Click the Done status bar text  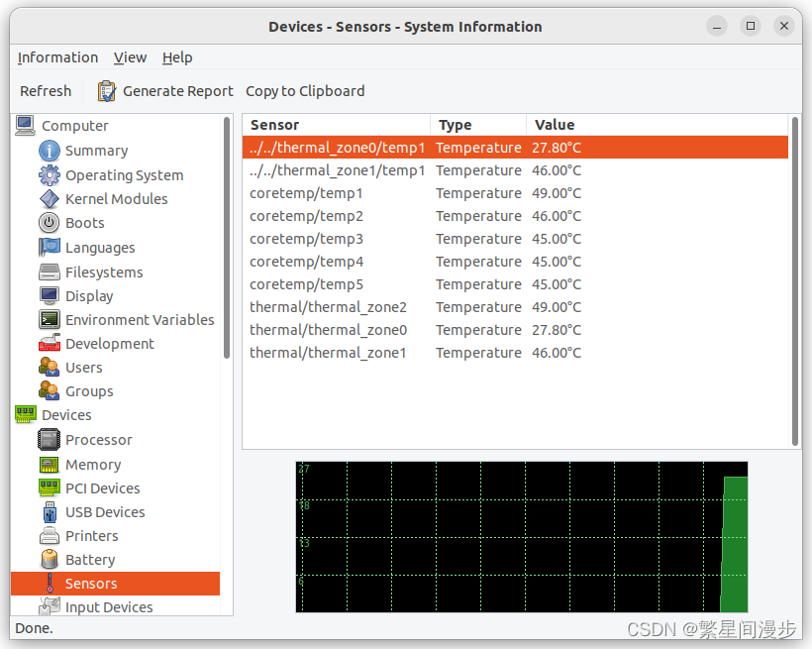point(35,628)
